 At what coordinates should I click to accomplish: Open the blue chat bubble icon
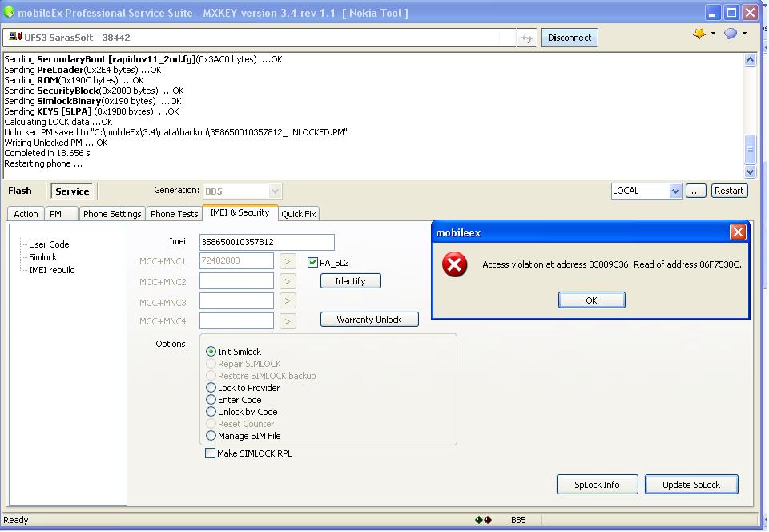point(731,34)
